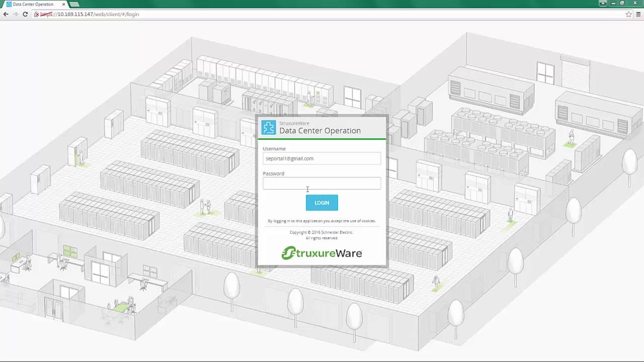The height and width of the screenshot is (362, 644).
Task: Maximize the browser window
Action: tap(622, 3)
